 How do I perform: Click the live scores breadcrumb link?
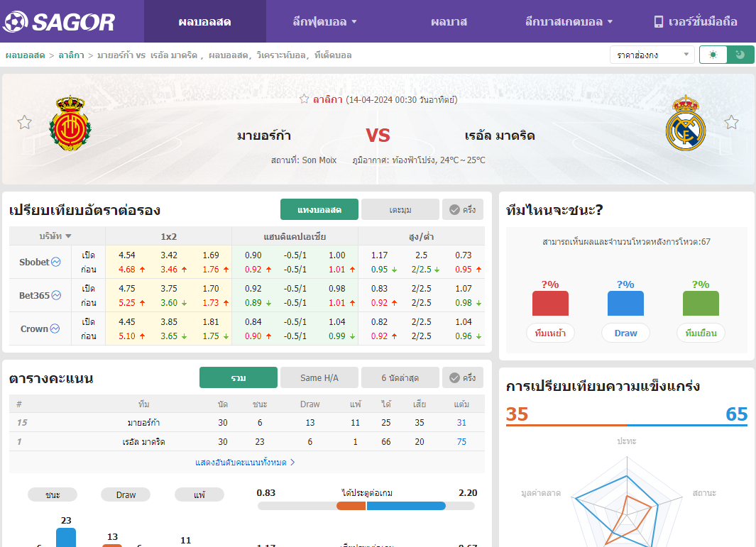[x=25, y=55]
